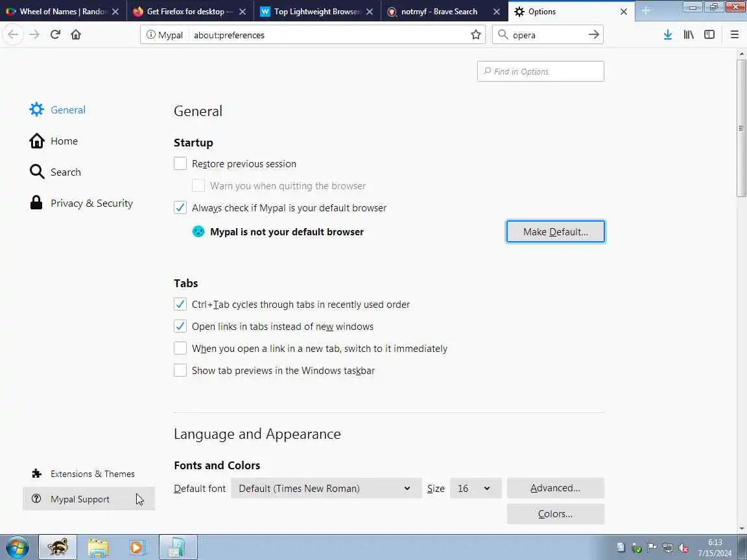Click the volume muted tray icon

click(x=683, y=548)
